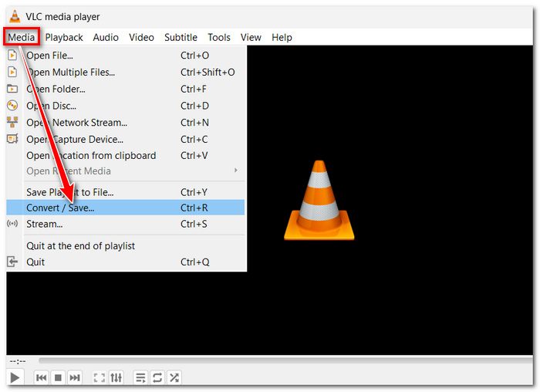Click the Open Disc icon
Viewport: 540px width, 392px height.
pyautogui.click(x=12, y=106)
